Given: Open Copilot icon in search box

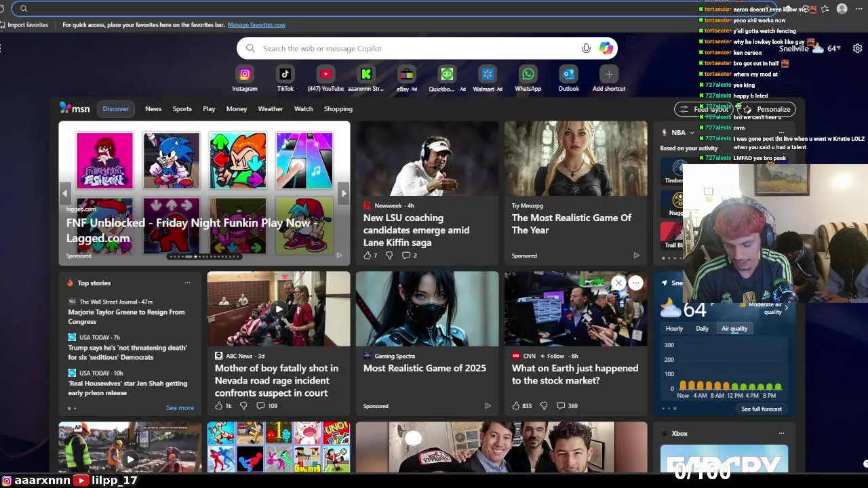Looking at the screenshot, I should (x=606, y=48).
